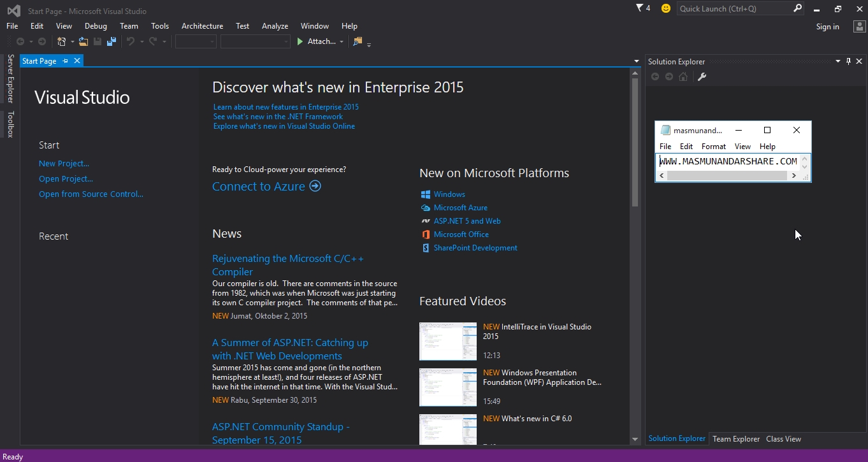
Task: Open the IntelliTrace in Visual Studio 2015 thumbnail
Action: [x=448, y=342]
